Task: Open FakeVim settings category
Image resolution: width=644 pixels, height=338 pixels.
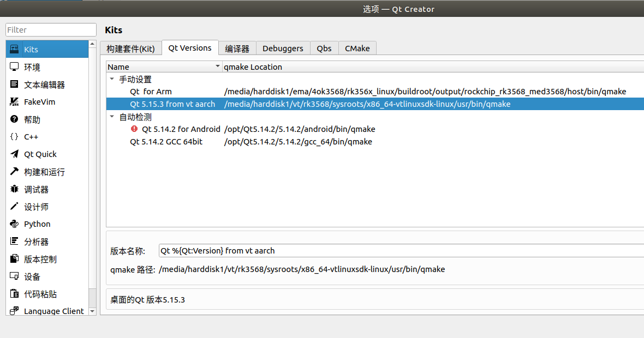Action: (47, 102)
